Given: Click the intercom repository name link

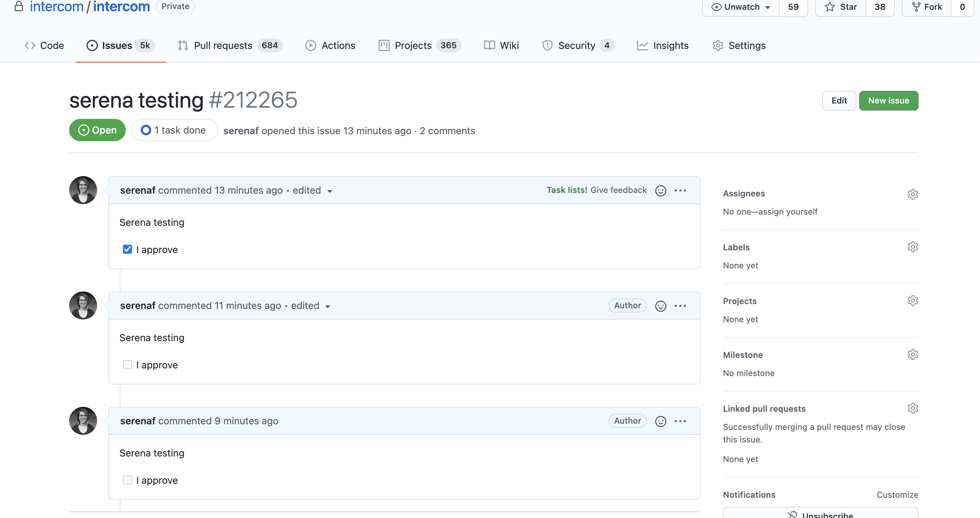Looking at the screenshot, I should (121, 7).
